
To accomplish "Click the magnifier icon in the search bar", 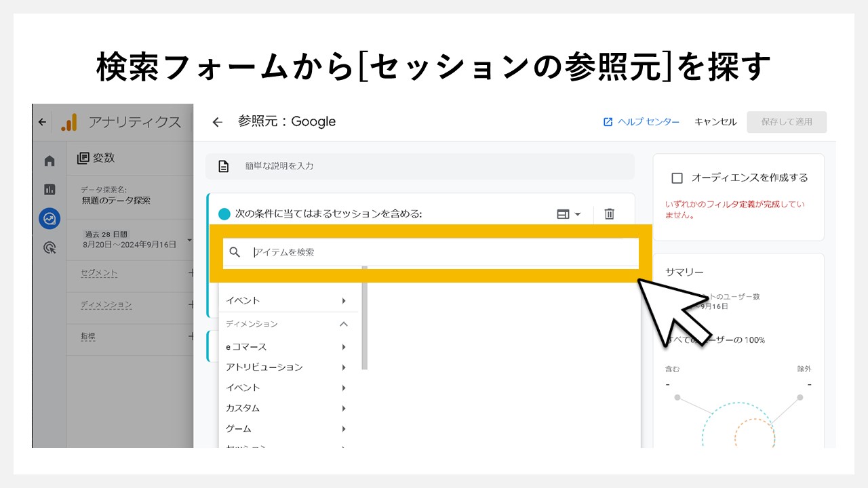I will [235, 253].
